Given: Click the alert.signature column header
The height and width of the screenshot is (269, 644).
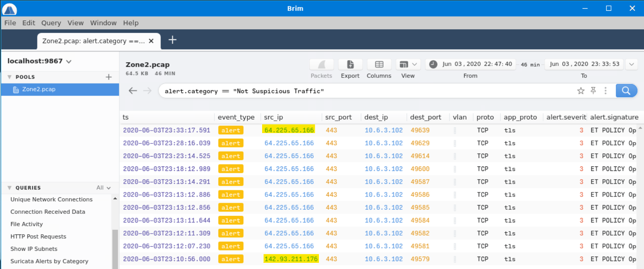Looking at the screenshot, I should tap(614, 117).
